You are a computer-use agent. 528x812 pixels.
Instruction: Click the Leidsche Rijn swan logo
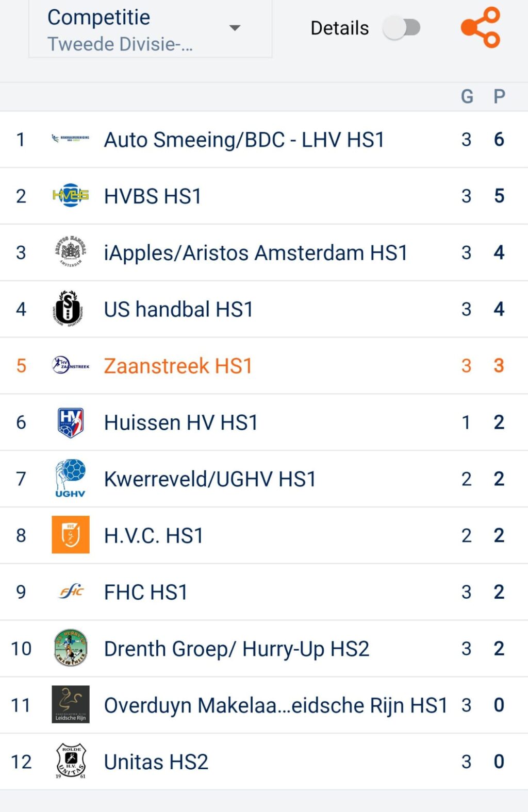point(71,704)
